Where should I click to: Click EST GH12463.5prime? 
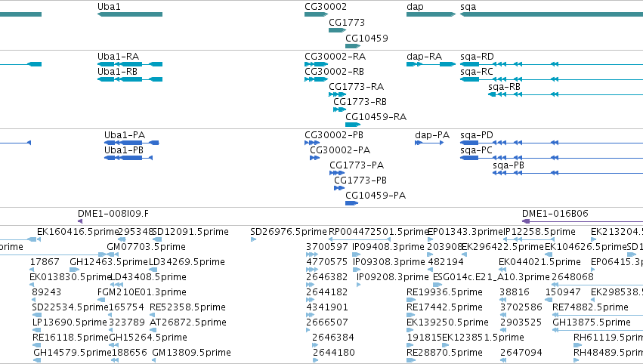click(109, 262)
